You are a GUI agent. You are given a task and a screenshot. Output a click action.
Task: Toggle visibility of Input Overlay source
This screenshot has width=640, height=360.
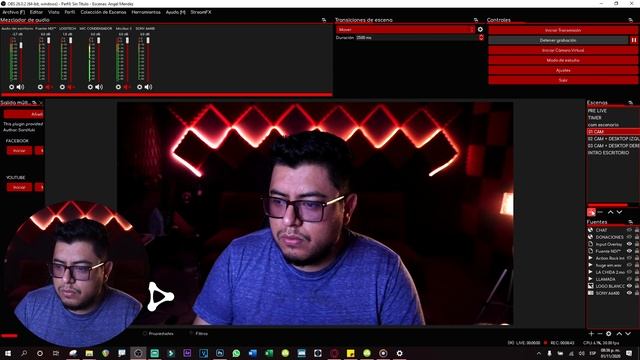coord(629,244)
